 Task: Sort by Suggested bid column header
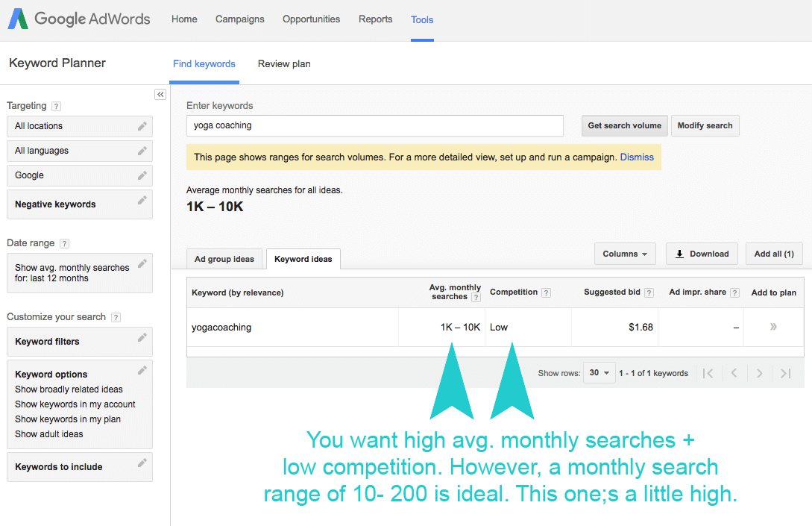(612, 292)
